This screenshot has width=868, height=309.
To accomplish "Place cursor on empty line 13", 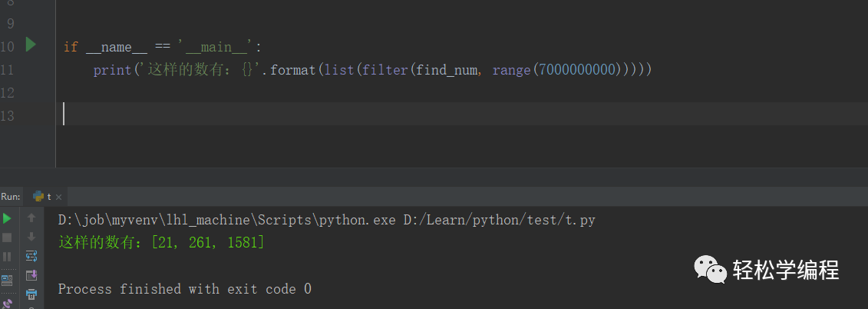I will click(230, 115).
